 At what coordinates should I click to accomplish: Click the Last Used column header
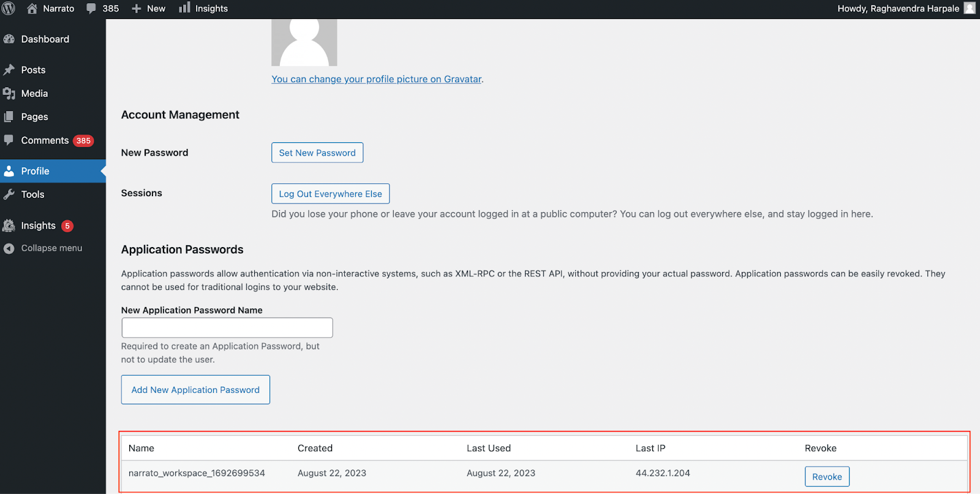[x=489, y=448]
